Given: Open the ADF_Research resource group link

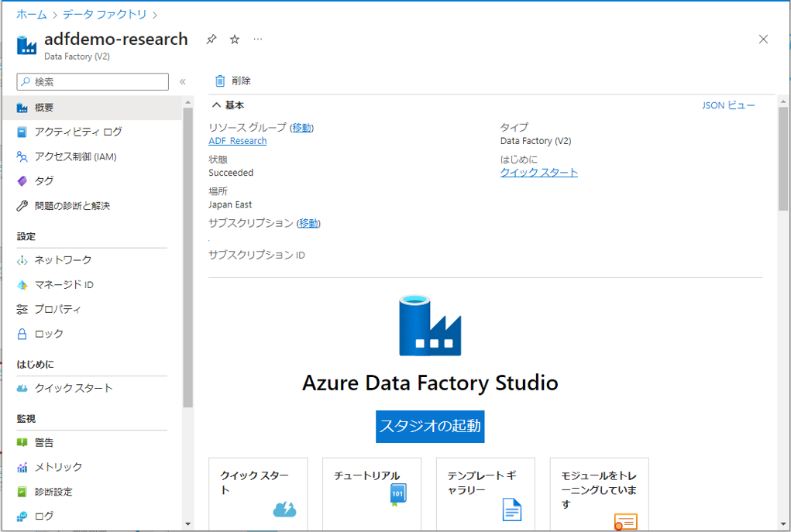Looking at the screenshot, I should pos(237,141).
